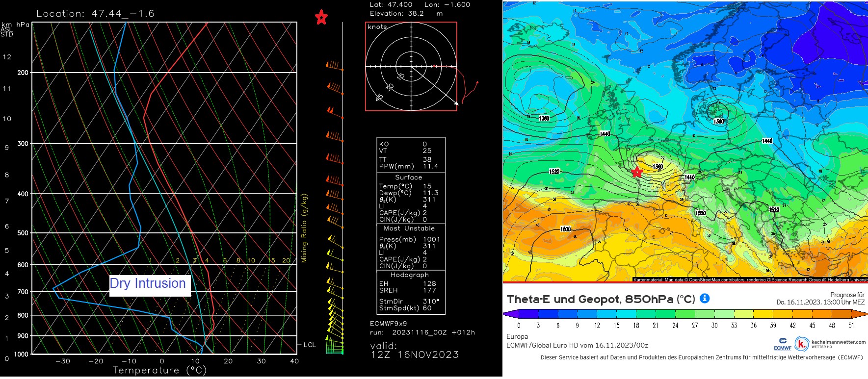Viewport: 868px width, 379px height.
Task: Click the red circular kachelmannwetter 'k.' logo
Action: pyautogui.click(x=801, y=344)
